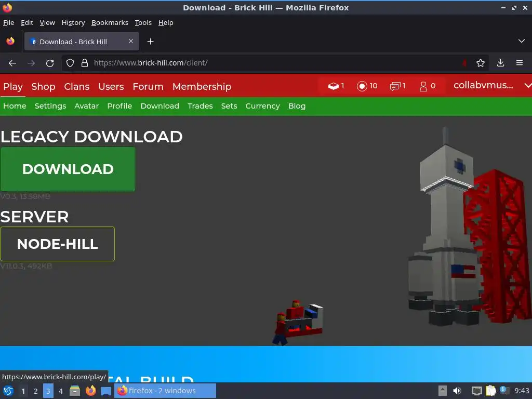Open the Firefox hamburger application menu
This screenshot has height=399, width=532.
(x=519, y=63)
